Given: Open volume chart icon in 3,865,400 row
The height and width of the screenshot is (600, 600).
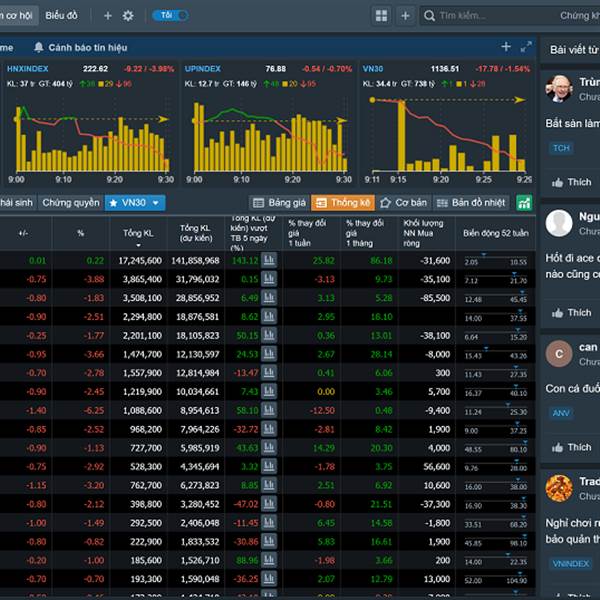Looking at the screenshot, I should 269,279.
